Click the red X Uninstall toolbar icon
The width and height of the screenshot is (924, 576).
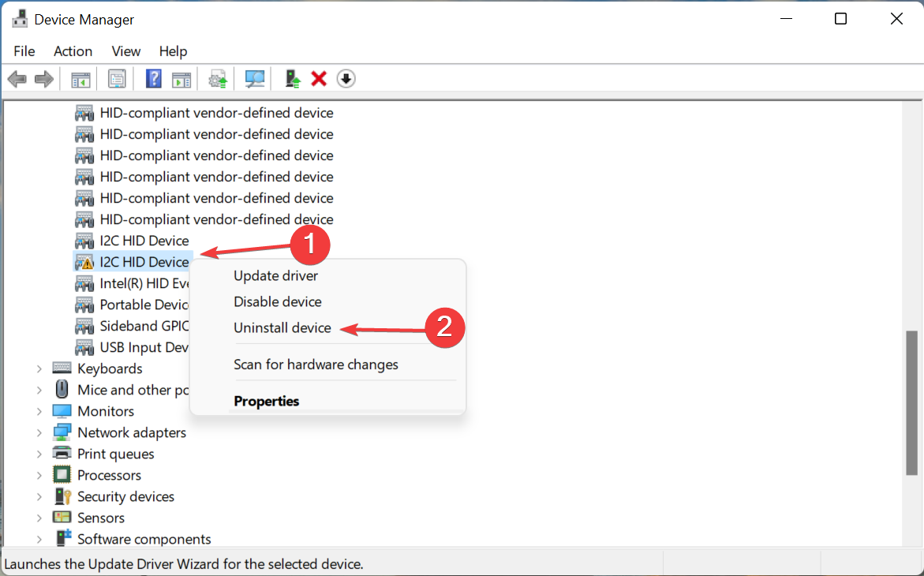[x=318, y=78]
